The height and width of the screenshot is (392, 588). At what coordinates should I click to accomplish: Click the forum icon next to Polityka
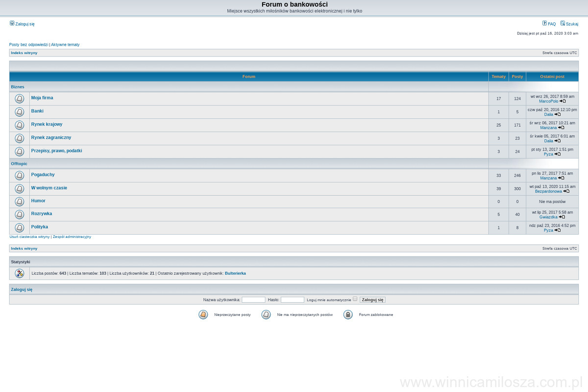[19, 228]
